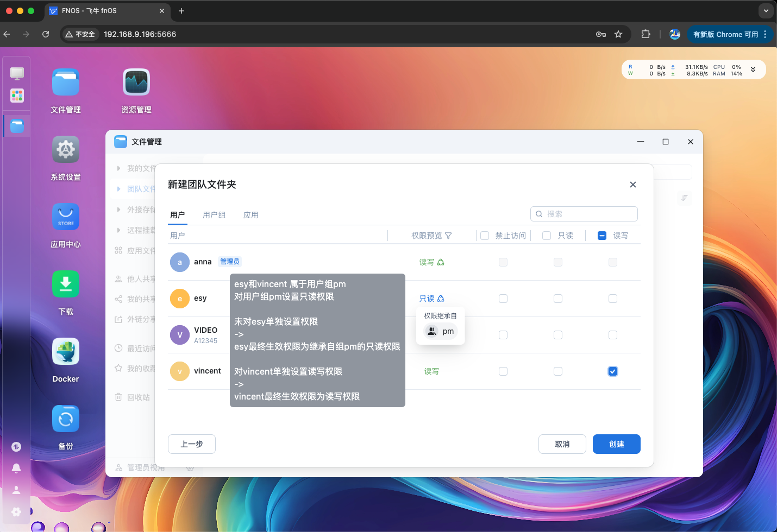Switch to the 用户组 tab

pos(214,215)
